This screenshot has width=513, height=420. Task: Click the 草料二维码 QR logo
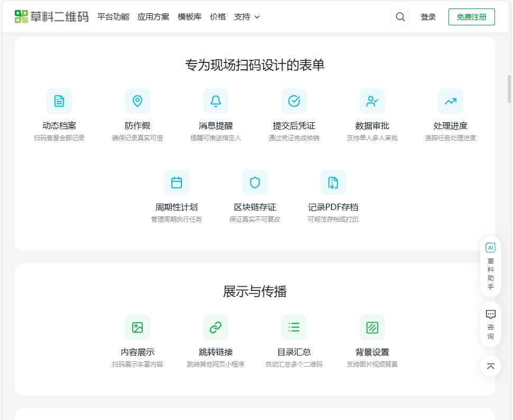(22, 16)
